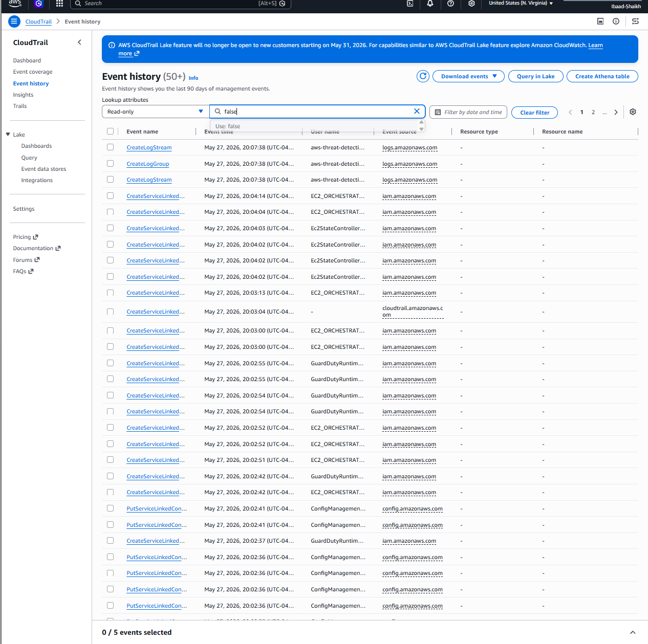The height and width of the screenshot is (644, 648).
Task: Open the Learn more banner link
Action: tap(595, 45)
